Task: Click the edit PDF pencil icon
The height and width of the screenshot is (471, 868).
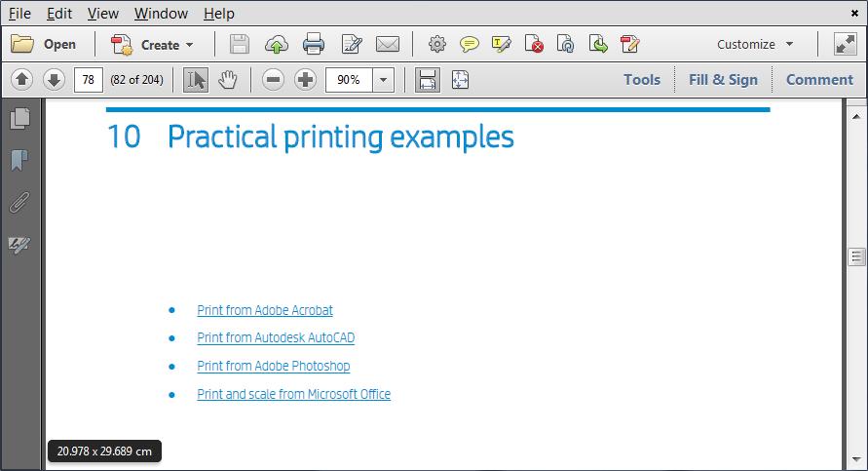Action: coord(630,44)
